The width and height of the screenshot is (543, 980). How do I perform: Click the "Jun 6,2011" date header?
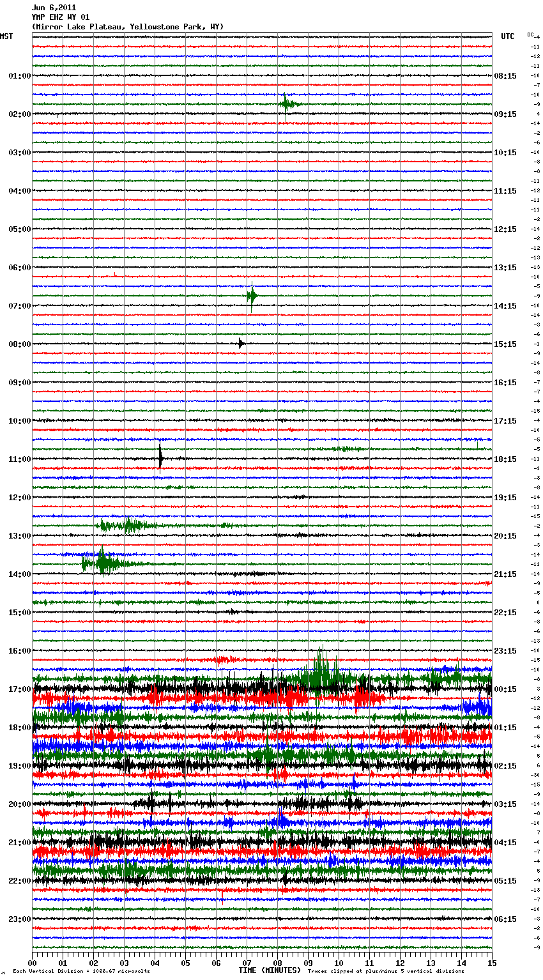pos(54,8)
